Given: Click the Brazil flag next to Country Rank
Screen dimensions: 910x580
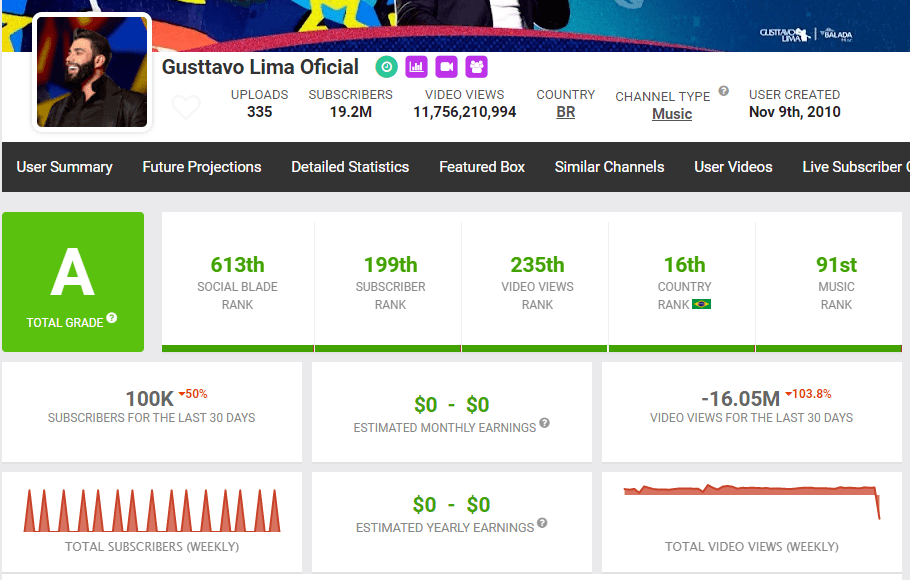Looking at the screenshot, I should click(701, 304).
